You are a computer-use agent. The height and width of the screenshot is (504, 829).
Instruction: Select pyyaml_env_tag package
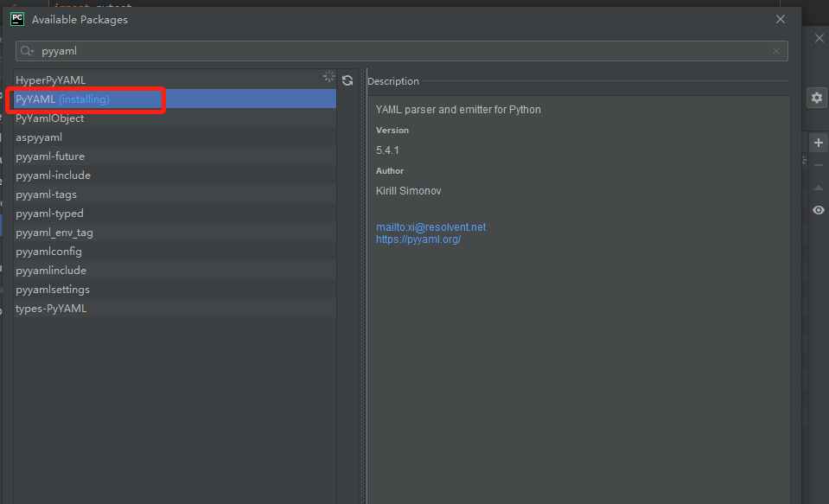pyautogui.click(x=175, y=233)
